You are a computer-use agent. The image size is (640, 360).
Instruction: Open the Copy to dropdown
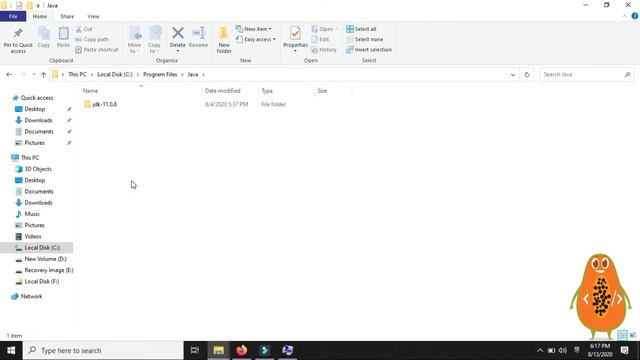[x=154, y=40]
